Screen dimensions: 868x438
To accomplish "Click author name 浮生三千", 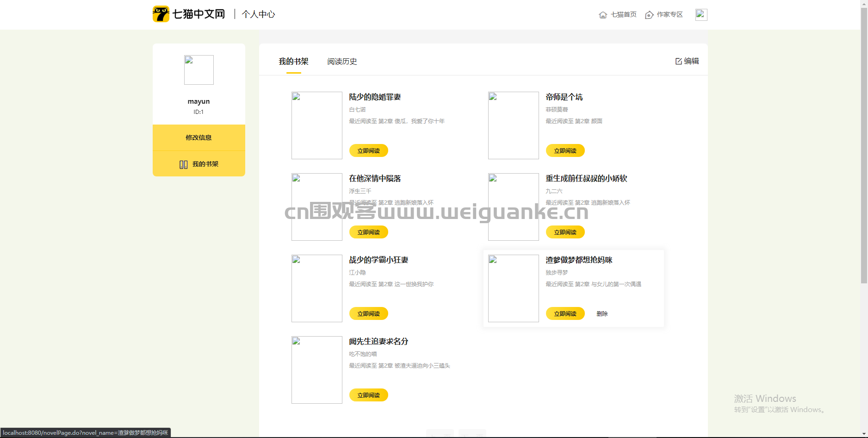I will 360,191.
